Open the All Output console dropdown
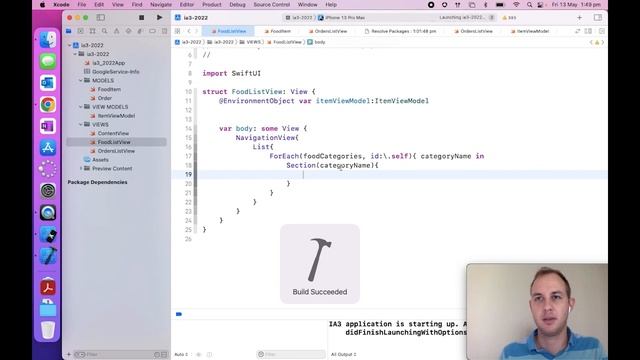This screenshot has width=640, height=360. 344,354
